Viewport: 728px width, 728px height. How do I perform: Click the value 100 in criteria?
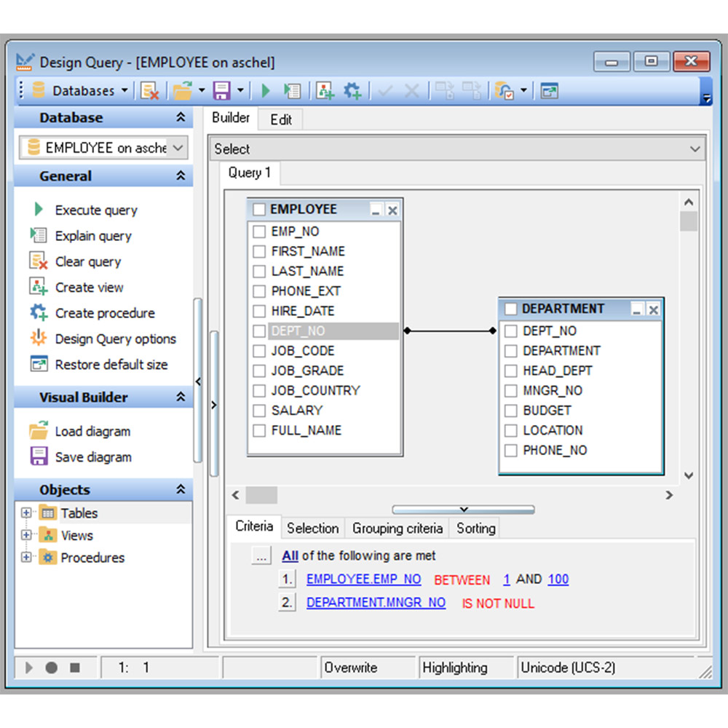558,579
